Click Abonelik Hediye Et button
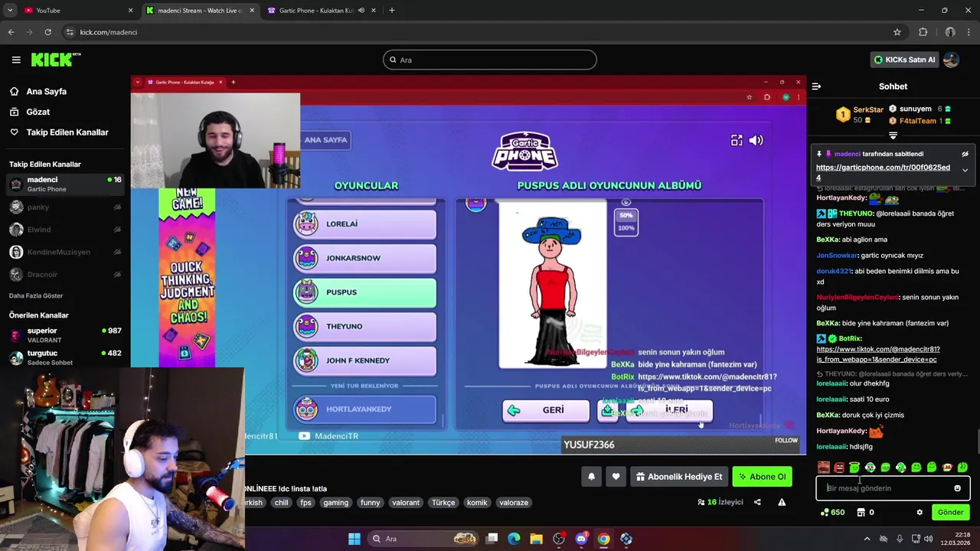The image size is (980, 551). click(678, 477)
